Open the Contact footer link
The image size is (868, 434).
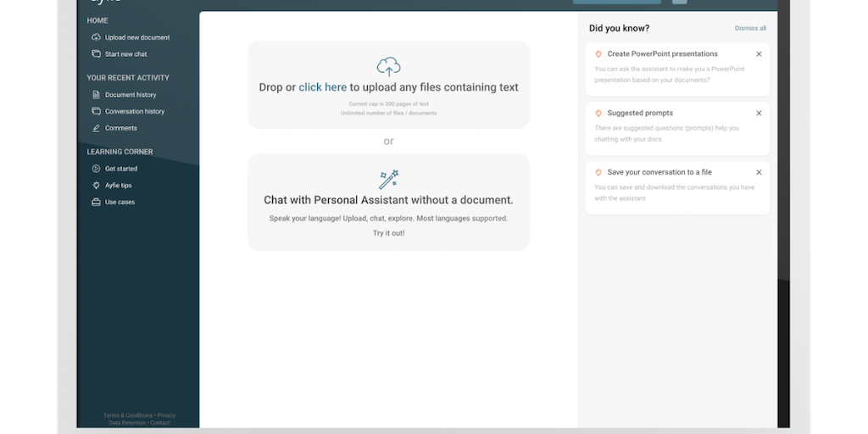point(160,422)
